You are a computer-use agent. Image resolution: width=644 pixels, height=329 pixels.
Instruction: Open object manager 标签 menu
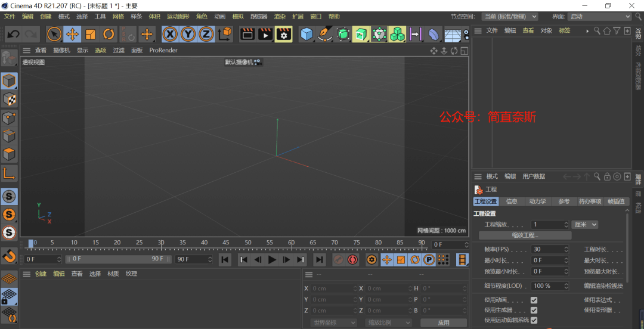tap(564, 31)
